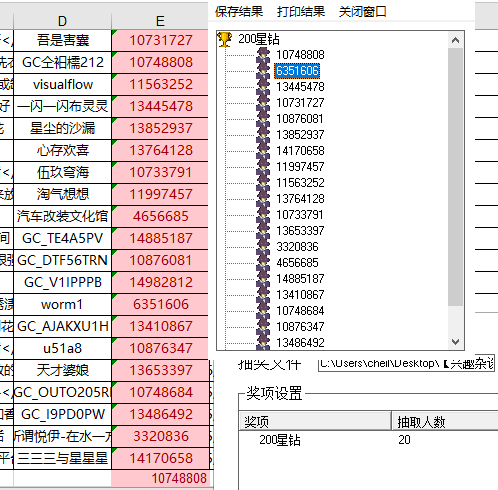Click the person icon beside 10876081 in tree
The height and width of the screenshot is (490, 498).
[263, 119]
